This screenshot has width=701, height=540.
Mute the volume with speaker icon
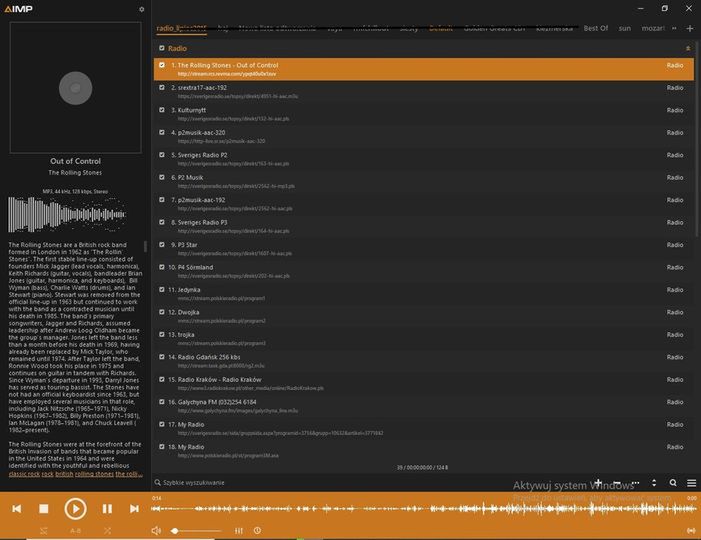point(156,531)
